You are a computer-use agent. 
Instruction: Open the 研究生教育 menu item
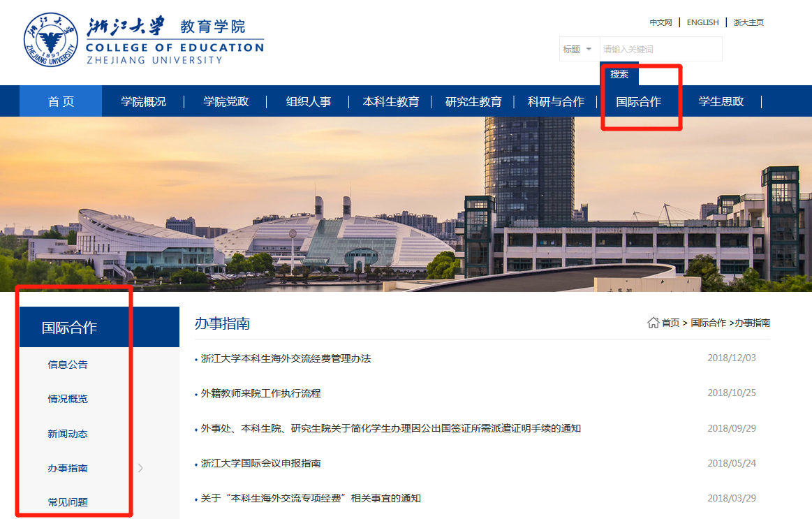tap(474, 101)
